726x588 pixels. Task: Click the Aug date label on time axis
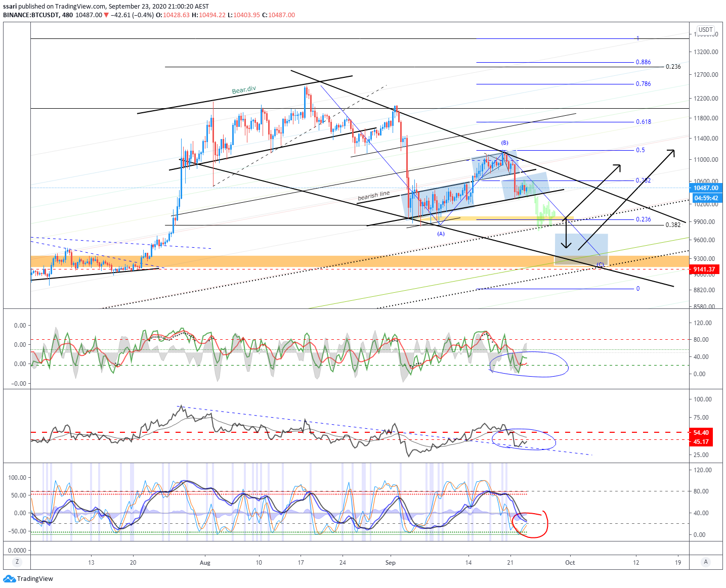[x=205, y=563]
